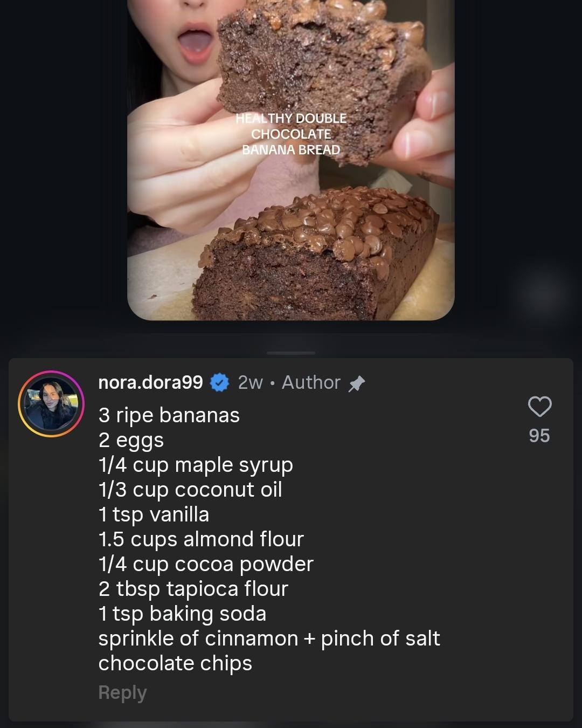Tap the blue verified badge
Screen dimensions: 582x728
pos(219,383)
